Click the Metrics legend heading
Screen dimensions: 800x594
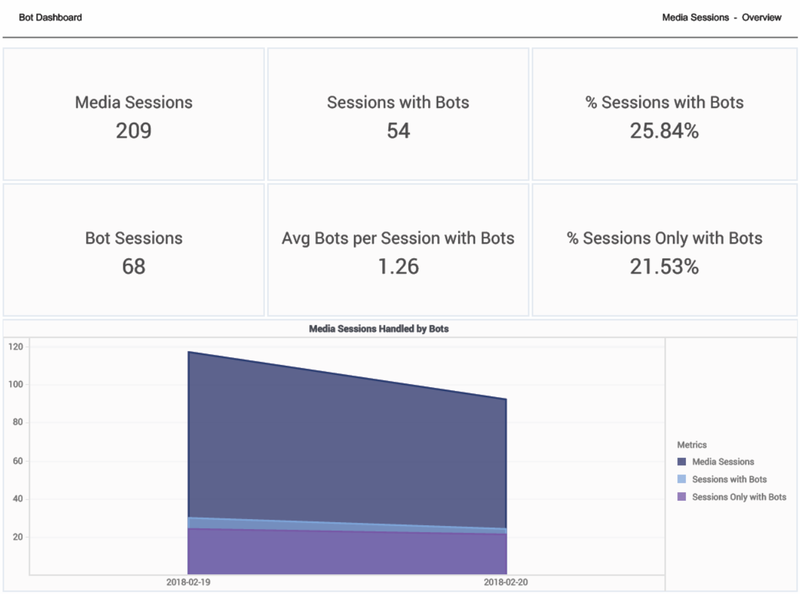[692, 445]
